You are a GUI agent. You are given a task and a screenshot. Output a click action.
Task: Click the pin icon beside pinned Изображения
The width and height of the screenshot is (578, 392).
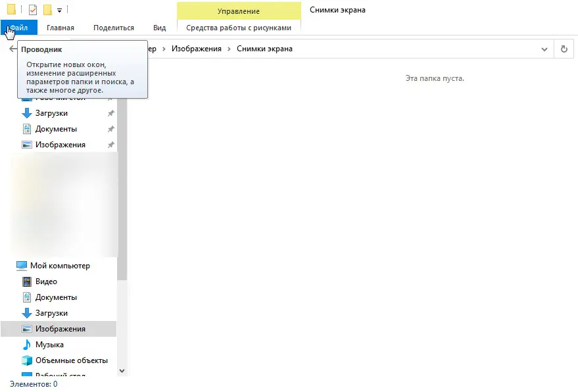point(110,145)
